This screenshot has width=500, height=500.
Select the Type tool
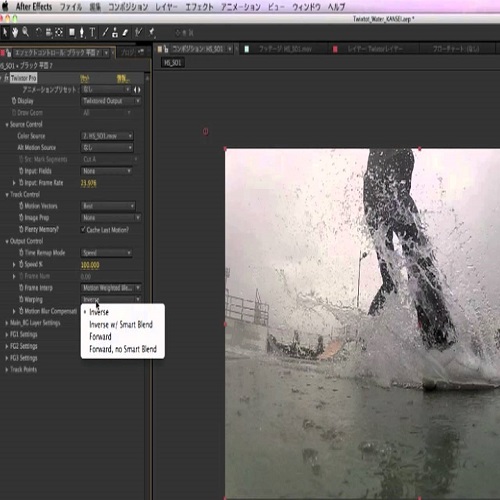(92, 33)
